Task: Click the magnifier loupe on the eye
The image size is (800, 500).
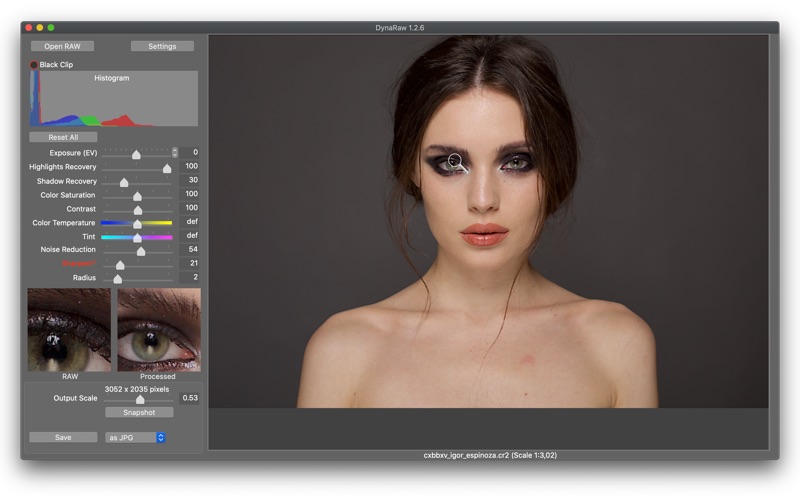Action: [456, 162]
